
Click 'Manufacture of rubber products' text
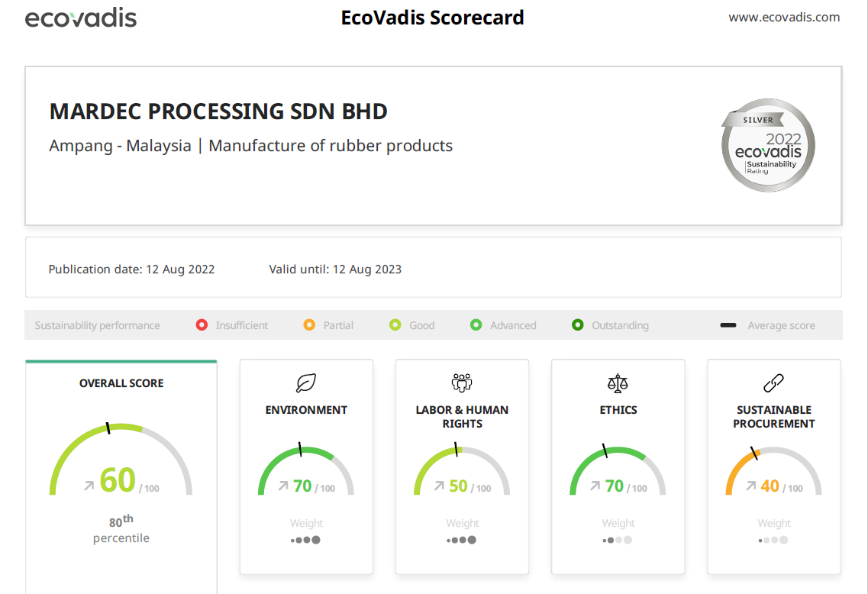(331, 146)
